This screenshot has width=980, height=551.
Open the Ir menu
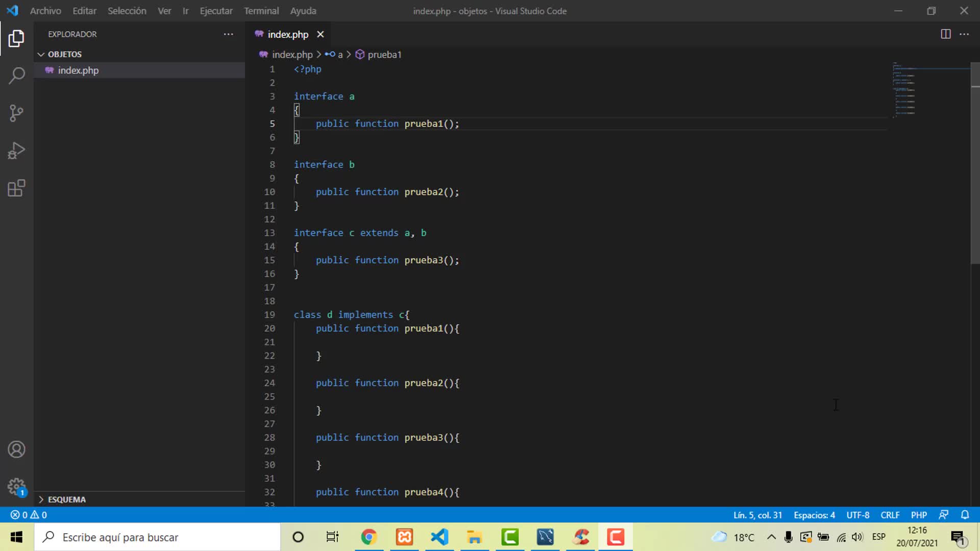(186, 11)
